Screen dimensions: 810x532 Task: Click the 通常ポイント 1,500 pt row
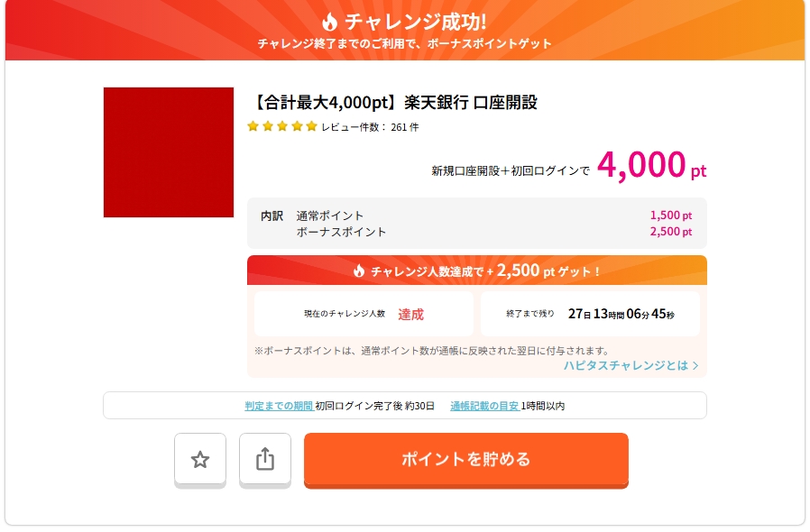click(476, 216)
